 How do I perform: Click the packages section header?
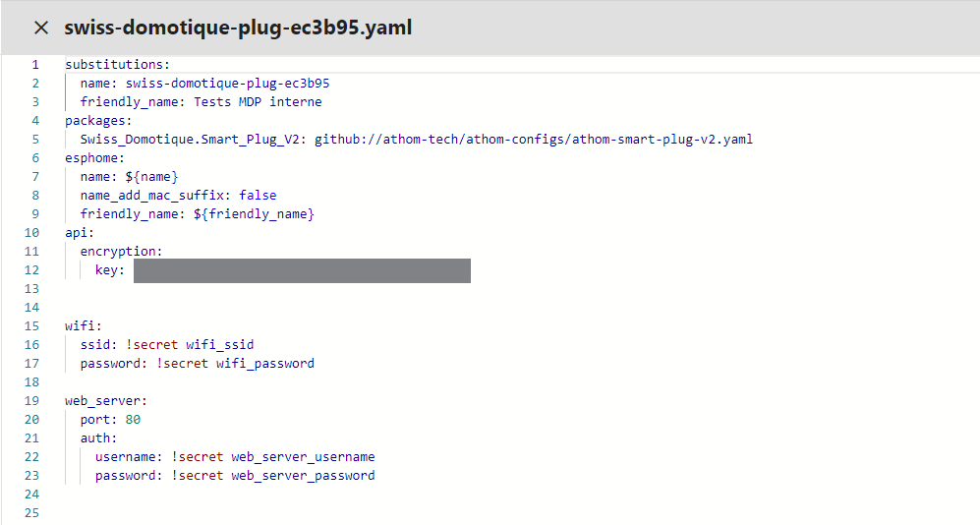pos(98,121)
